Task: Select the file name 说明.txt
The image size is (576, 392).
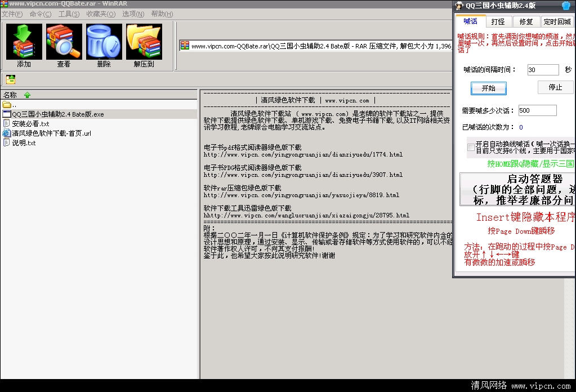Action: coord(24,143)
